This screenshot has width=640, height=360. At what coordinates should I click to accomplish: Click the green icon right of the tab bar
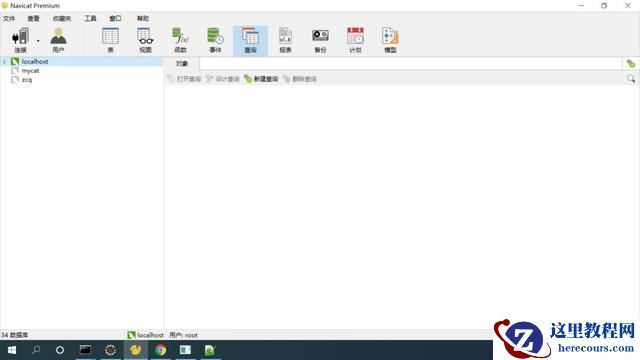tap(631, 64)
